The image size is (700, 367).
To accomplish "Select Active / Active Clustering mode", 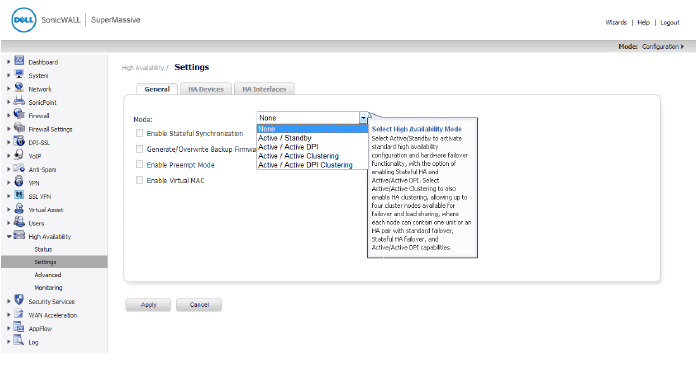I will 312,156.
